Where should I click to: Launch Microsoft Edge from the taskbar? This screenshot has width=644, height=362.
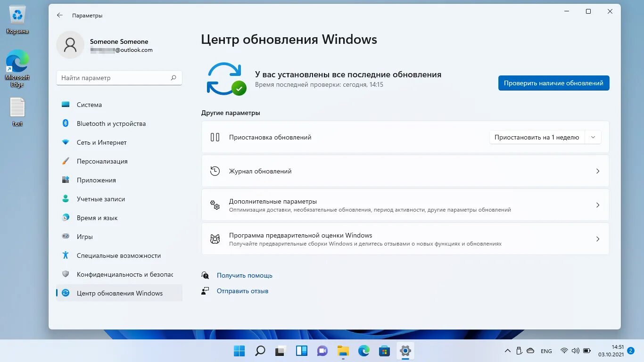tap(364, 351)
